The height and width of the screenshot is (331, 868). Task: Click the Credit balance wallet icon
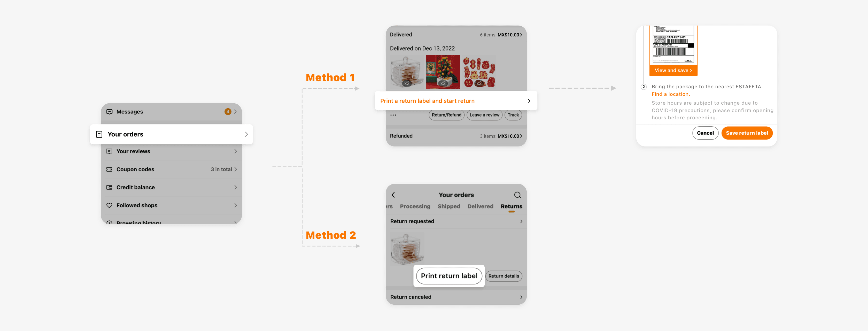[109, 187]
